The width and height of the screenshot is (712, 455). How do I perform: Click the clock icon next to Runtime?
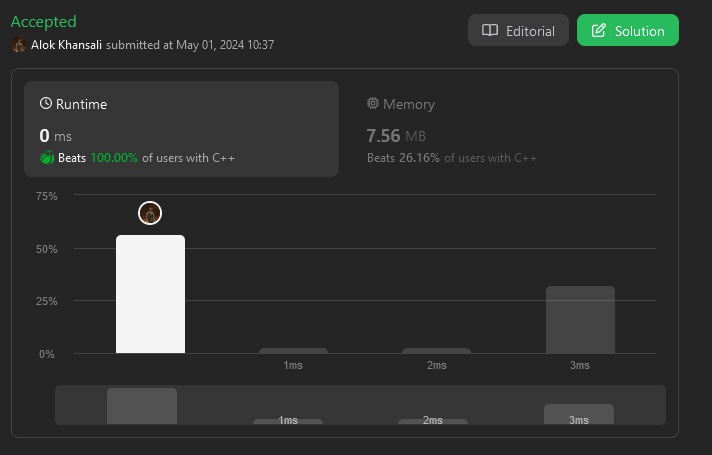tap(46, 103)
